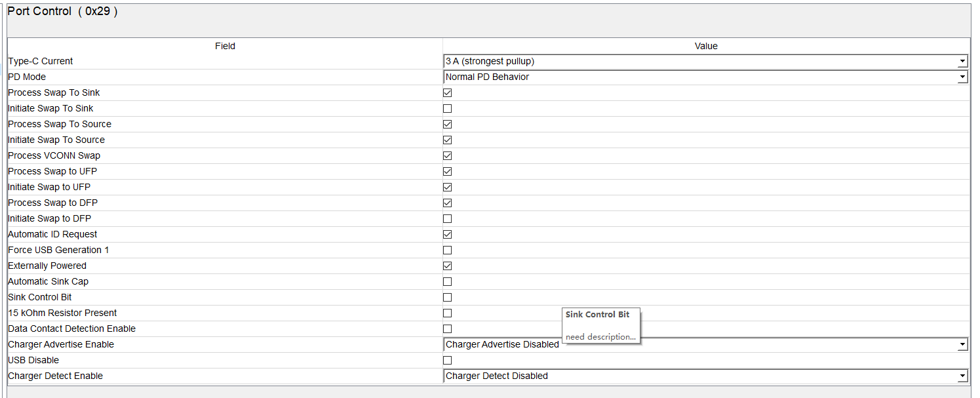Uncheck Process Swap To Sink

point(447,92)
